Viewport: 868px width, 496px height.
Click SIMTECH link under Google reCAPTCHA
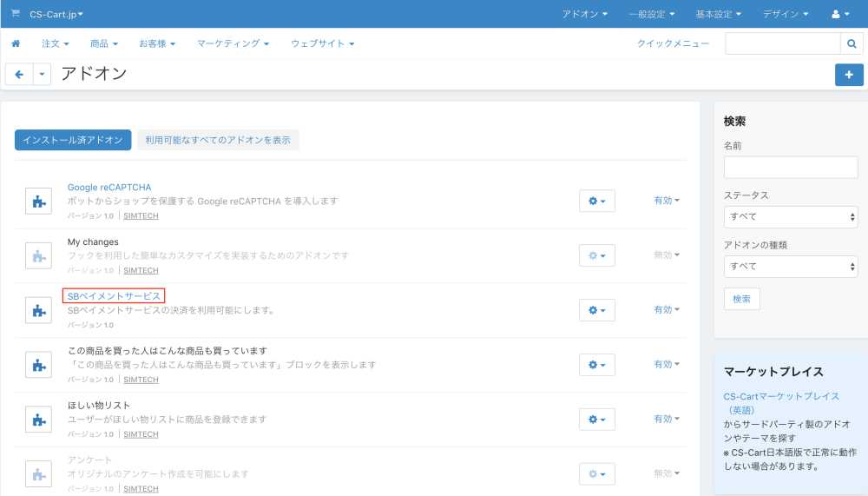coord(141,215)
